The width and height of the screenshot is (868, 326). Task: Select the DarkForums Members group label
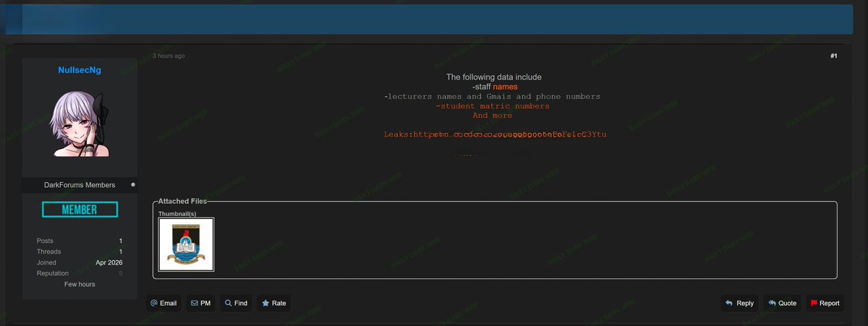point(80,185)
